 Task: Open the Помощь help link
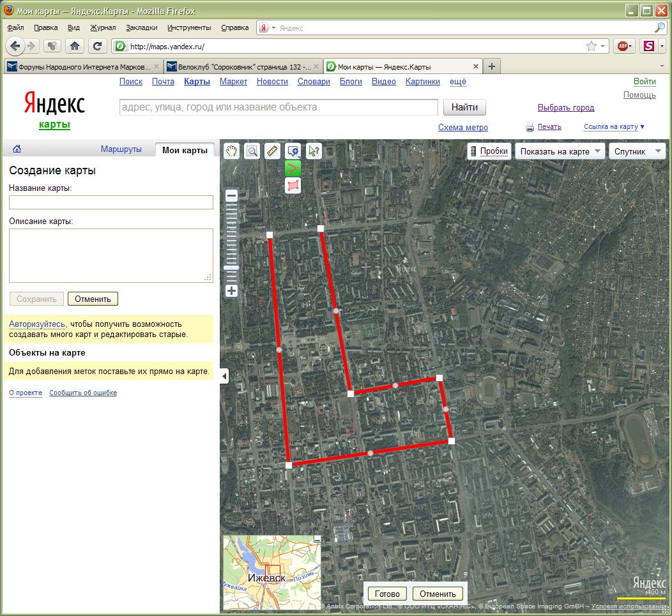click(639, 94)
